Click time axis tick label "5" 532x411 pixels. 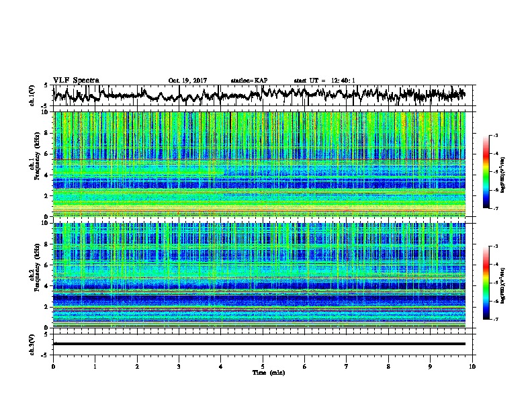click(263, 367)
